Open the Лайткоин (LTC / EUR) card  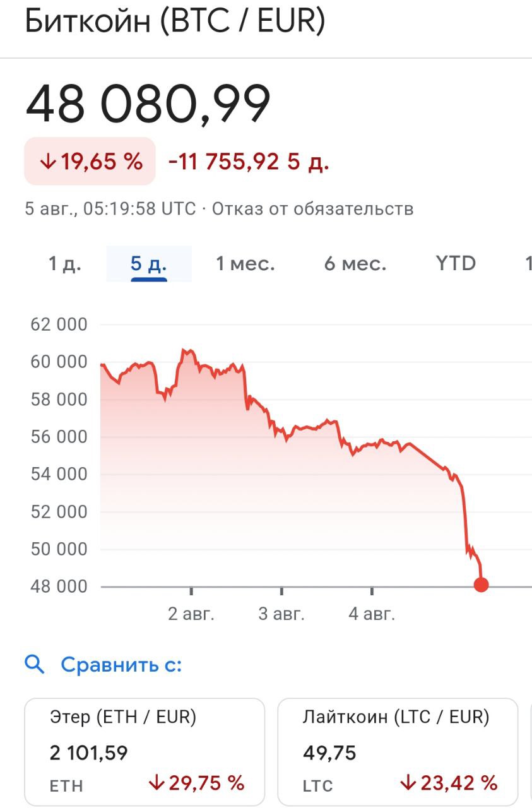click(398, 751)
